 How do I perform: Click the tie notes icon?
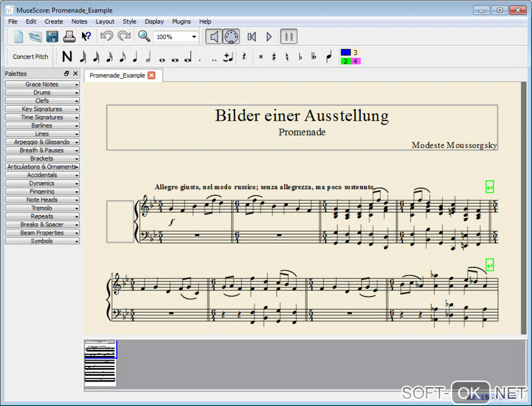click(228, 57)
